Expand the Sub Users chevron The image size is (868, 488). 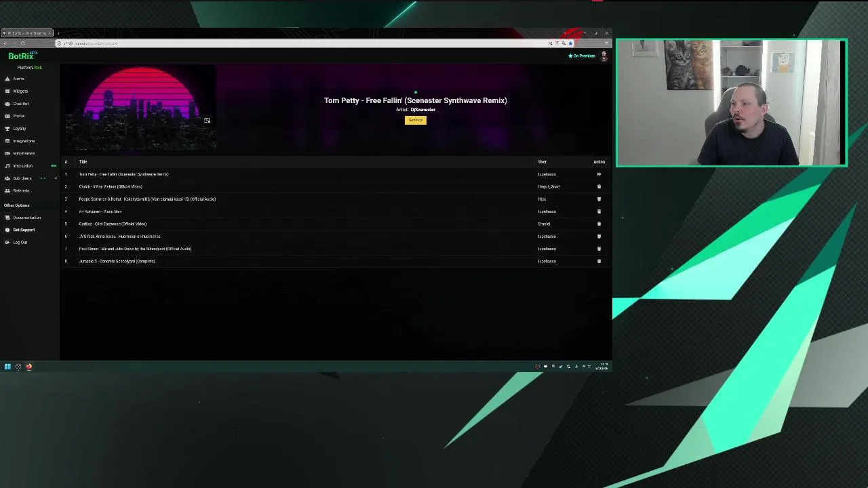(x=56, y=178)
